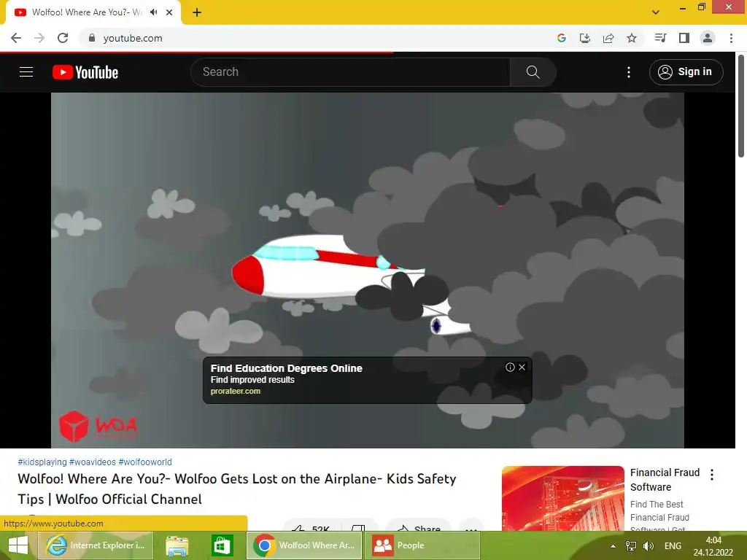Screen dimensions: 747x560
Task: Open volume tray speaker icon
Action: click(x=649, y=546)
